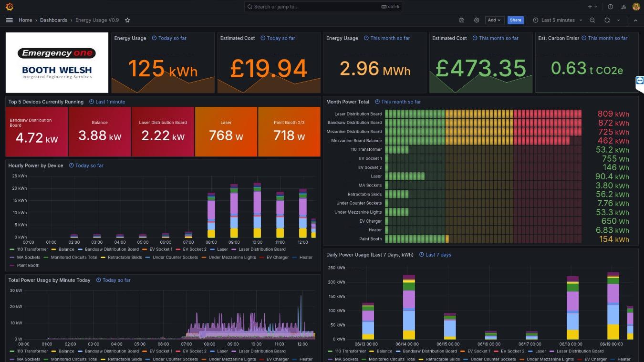Go to the Home breadcrumb
This screenshot has height=362, width=644.
coord(25,20)
